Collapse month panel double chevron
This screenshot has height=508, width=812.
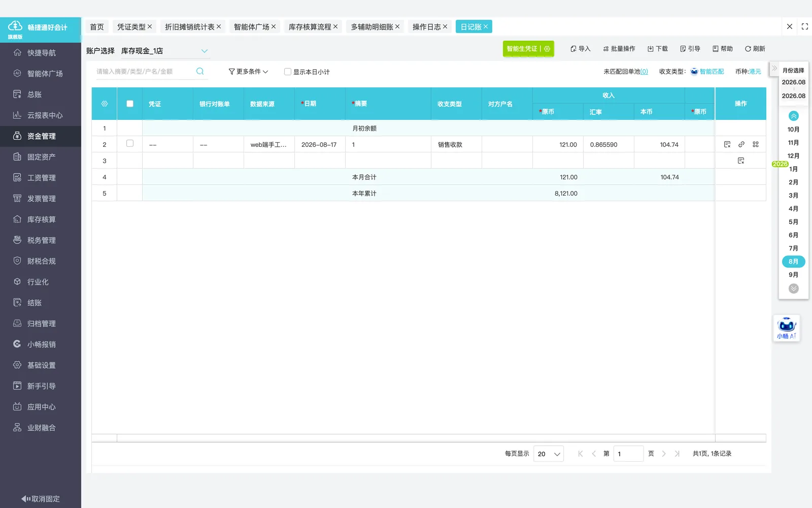pyautogui.click(x=774, y=68)
